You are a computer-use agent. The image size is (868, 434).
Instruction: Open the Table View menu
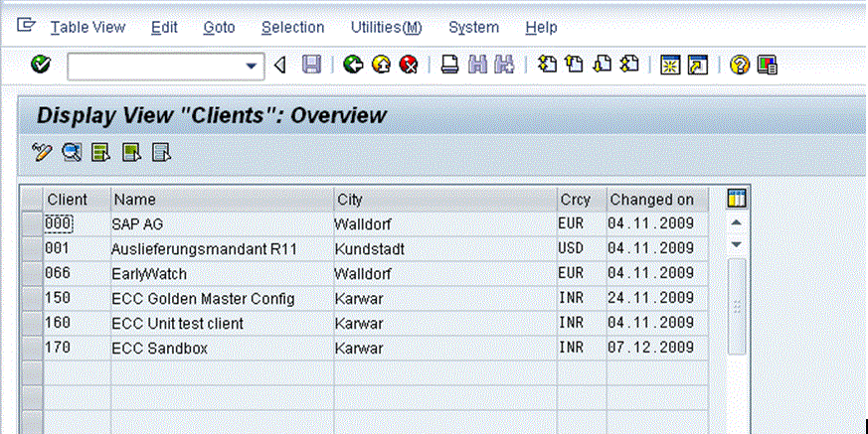pos(87,28)
